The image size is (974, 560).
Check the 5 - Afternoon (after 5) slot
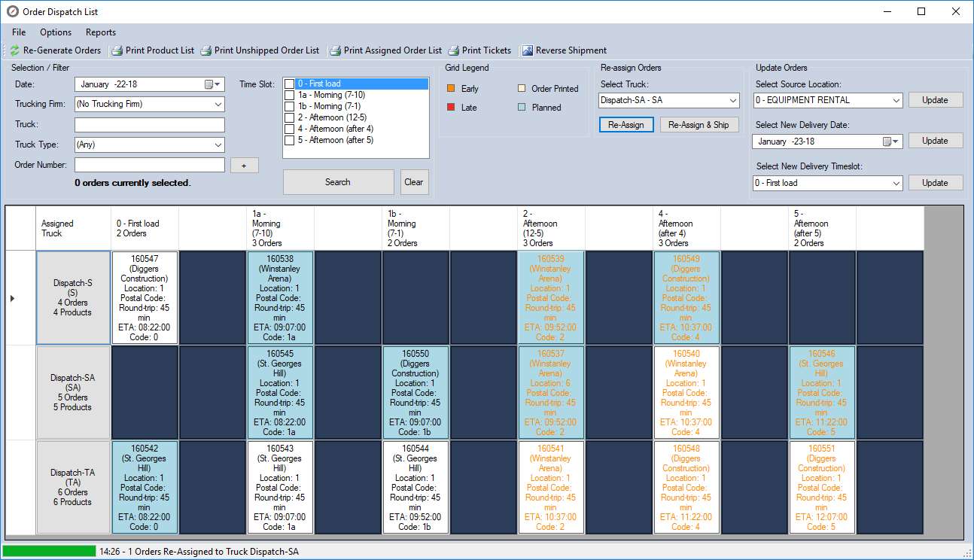tap(289, 139)
